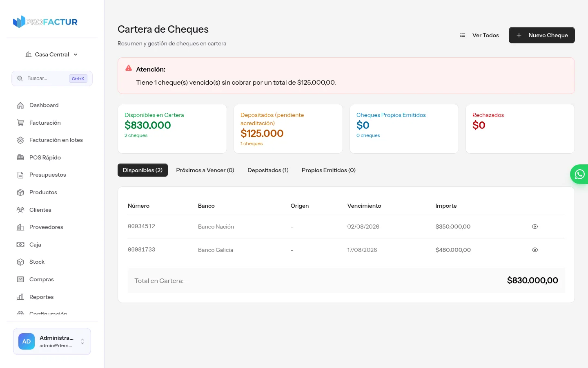Image resolution: width=588 pixels, height=368 pixels.
Task: Select cheque number 00034512
Action: click(142, 227)
